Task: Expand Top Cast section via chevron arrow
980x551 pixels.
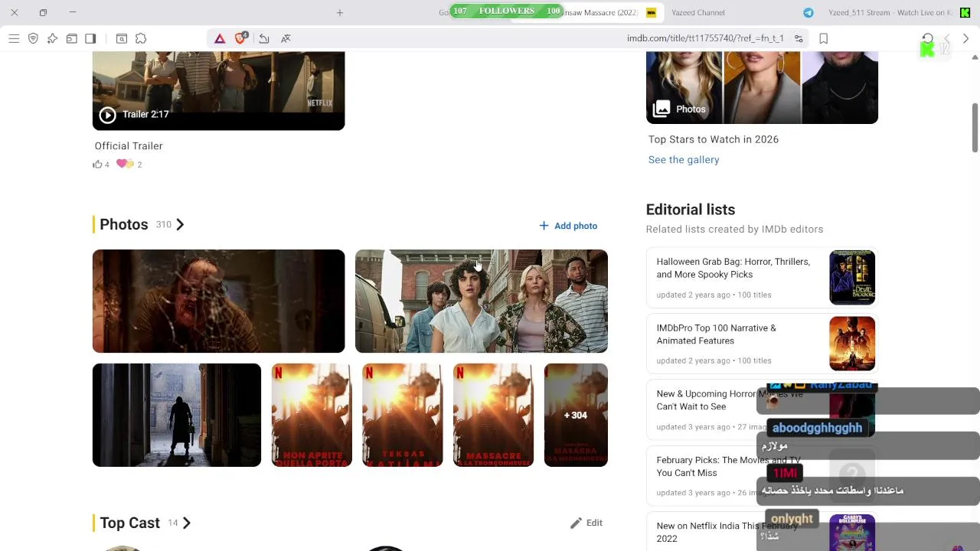Action: [186, 523]
